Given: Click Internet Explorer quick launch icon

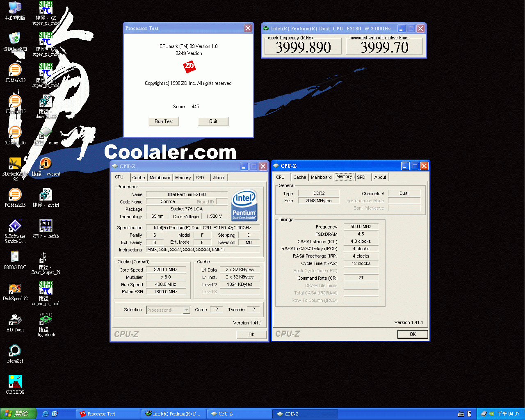Looking at the screenshot, I should click(46, 414).
